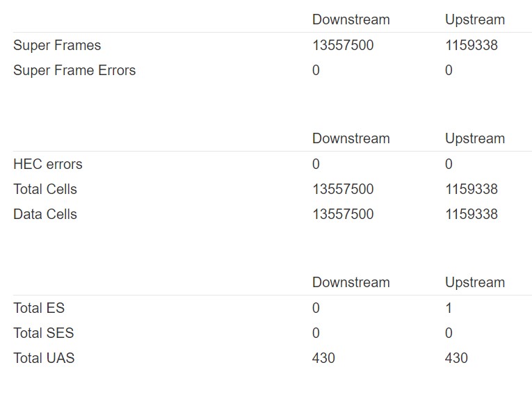Click the Downstream header above Super Frames
This screenshot has height=413, width=532.
click(350, 19)
